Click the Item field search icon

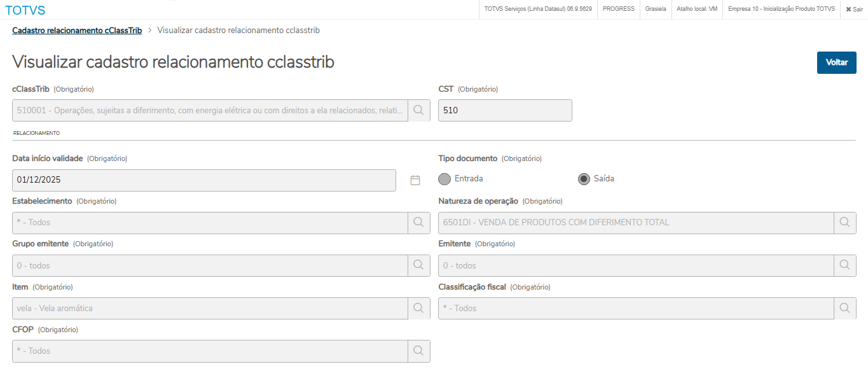click(418, 308)
